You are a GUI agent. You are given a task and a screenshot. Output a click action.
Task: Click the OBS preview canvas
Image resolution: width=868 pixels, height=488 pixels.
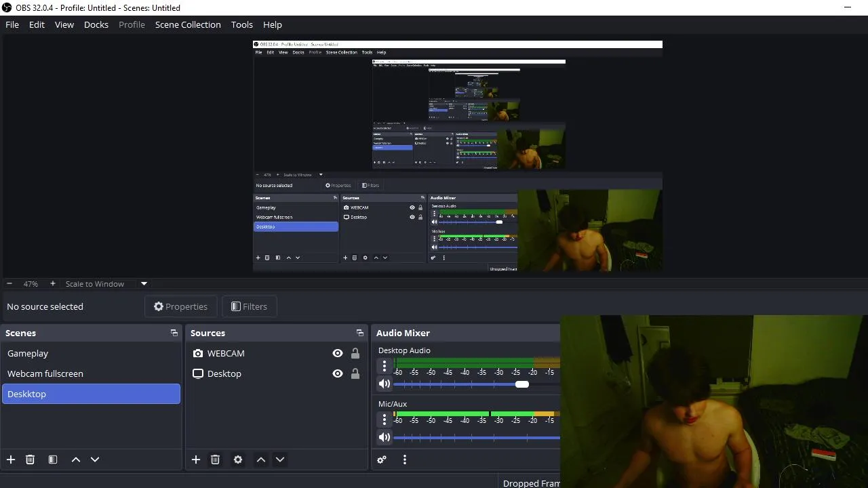point(458,156)
